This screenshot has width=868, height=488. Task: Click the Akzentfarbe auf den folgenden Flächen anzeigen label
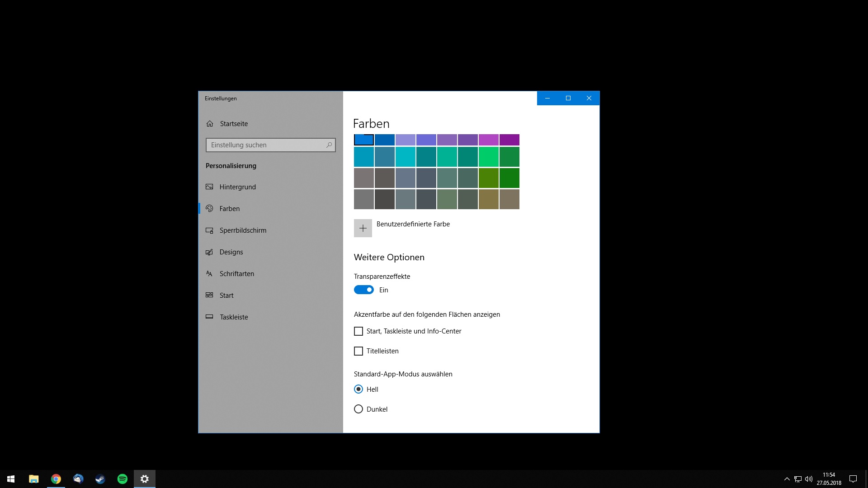click(x=427, y=314)
